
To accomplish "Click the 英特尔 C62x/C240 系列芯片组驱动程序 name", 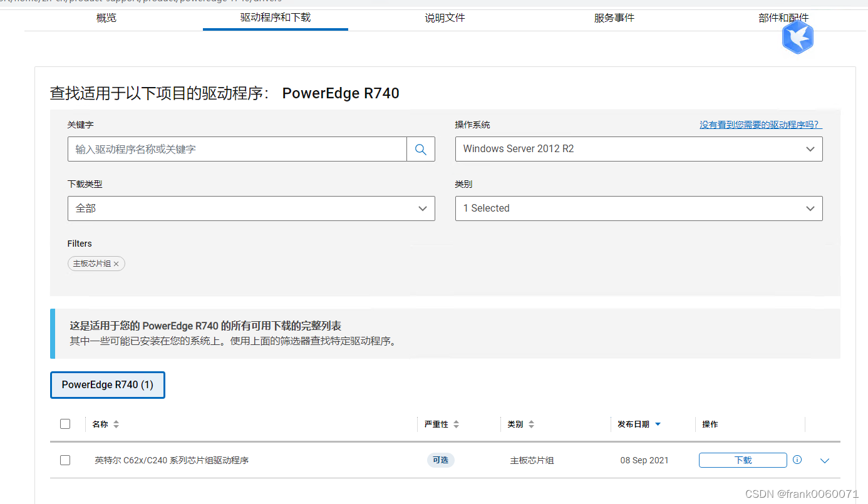I will [172, 460].
